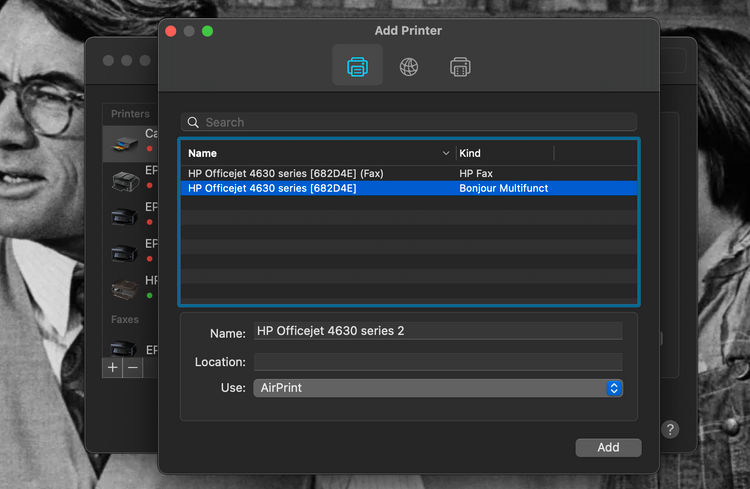Switch to the IP globe tab
The width and height of the screenshot is (750, 489).
click(409, 67)
